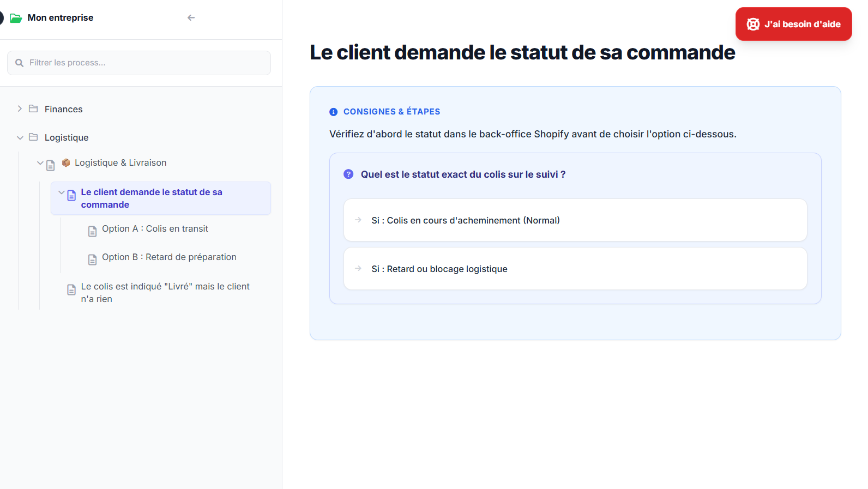Expand the Finances folder chevron
The image size is (868, 489).
pyautogui.click(x=20, y=109)
